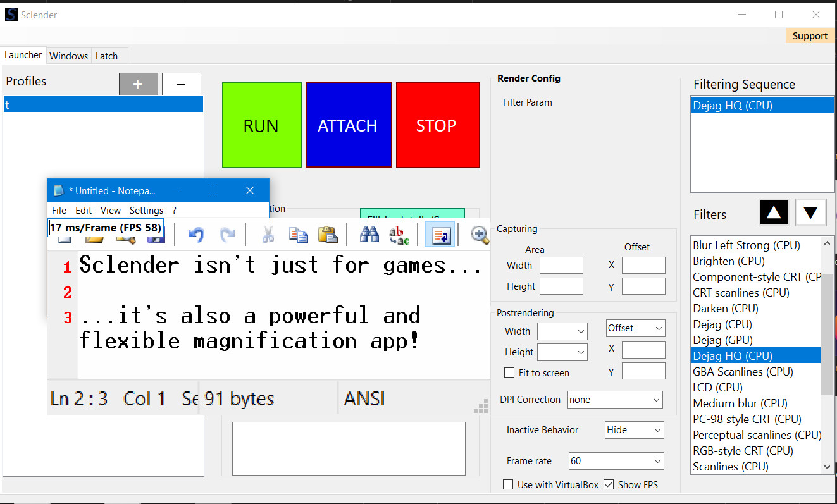Click the Paste clipboard icon
The width and height of the screenshot is (837, 504).
[328, 235]
